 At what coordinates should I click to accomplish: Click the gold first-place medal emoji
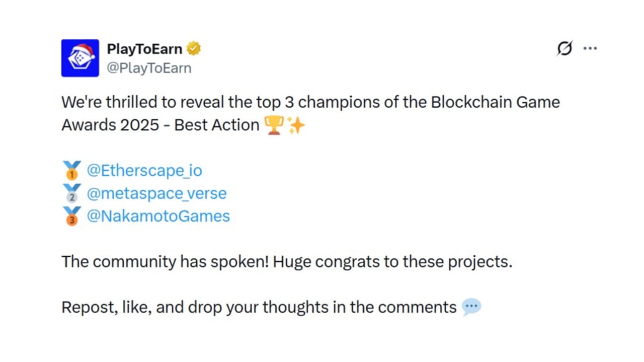click(72, 171)
